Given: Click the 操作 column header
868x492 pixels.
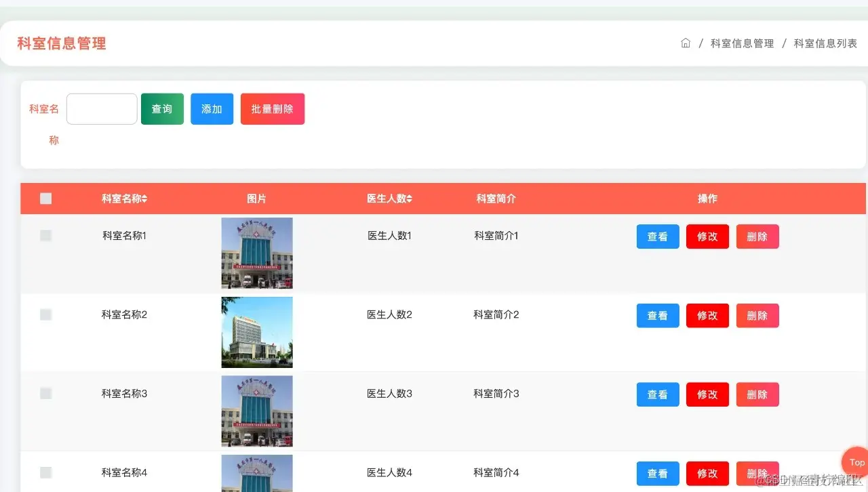Looking at the screenshot, I should pos(707,199).
